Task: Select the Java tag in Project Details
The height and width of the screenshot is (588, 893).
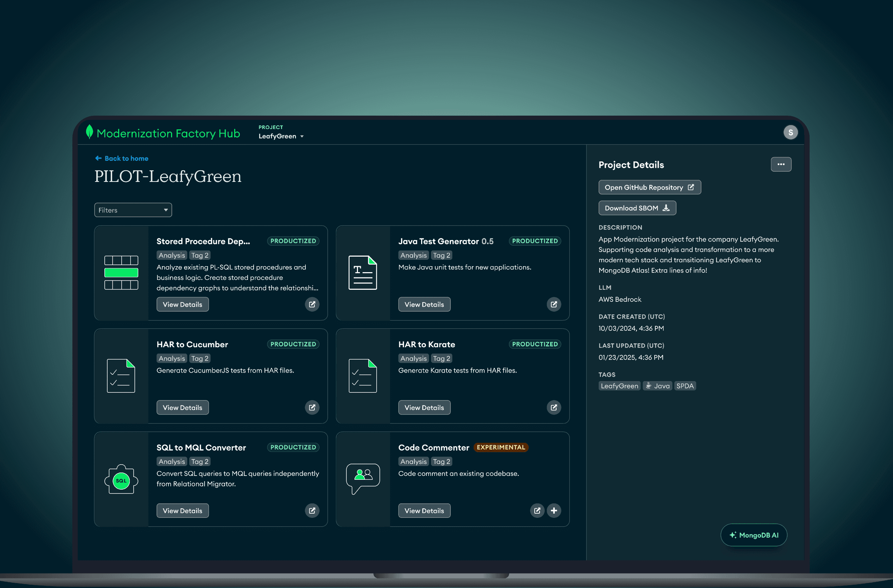Action: (x=657, y=386)
